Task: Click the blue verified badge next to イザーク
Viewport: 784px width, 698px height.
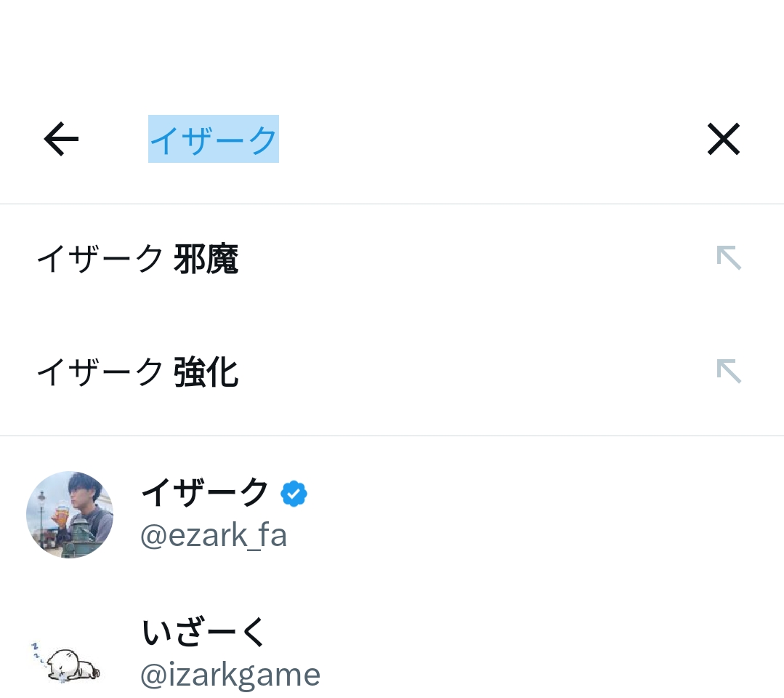Action: (x=294, y=494)
